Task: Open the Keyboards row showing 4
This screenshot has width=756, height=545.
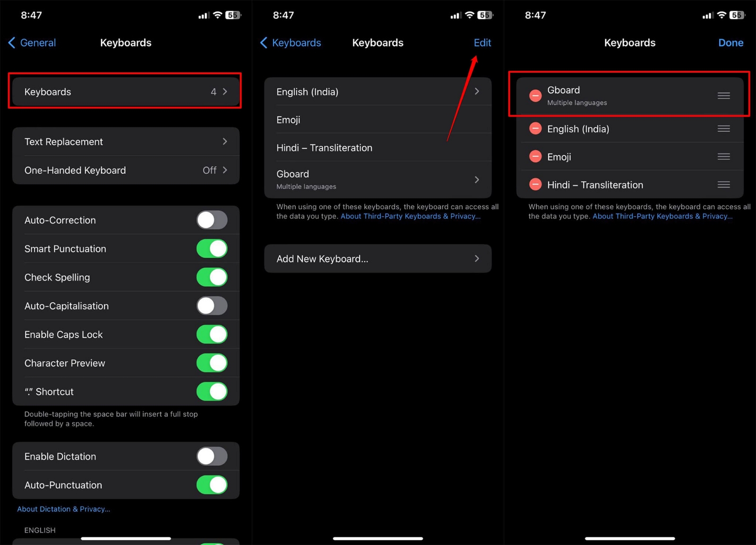Action: 126,92
